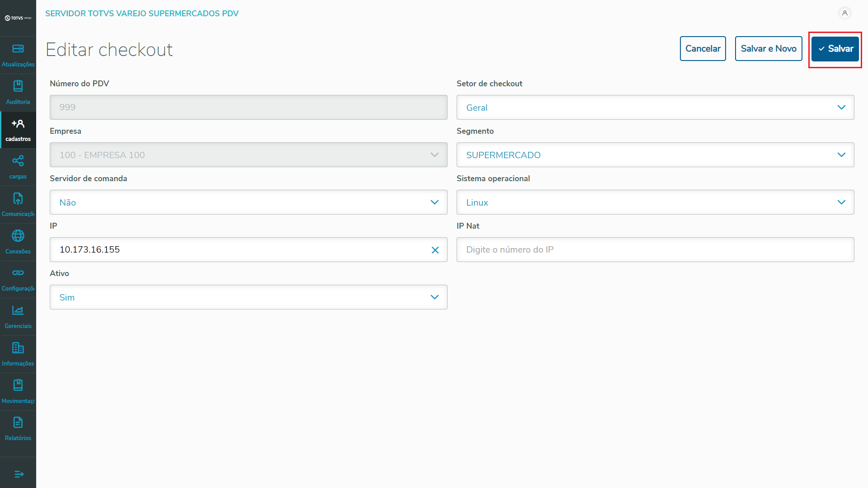Screen dimensions: 868x488
Task: Open the Sistema operacional Linux dropdown
Action: click(655, 202)
